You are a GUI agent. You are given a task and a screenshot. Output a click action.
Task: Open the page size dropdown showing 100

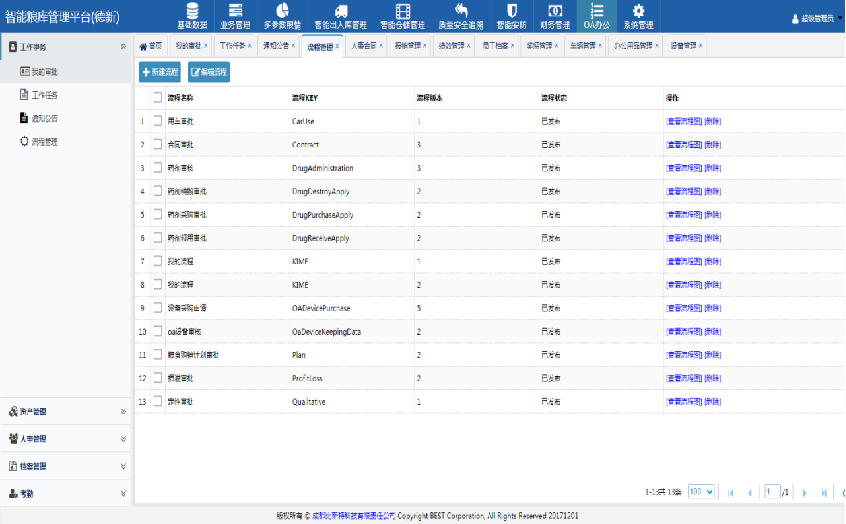tap(701, 492)
